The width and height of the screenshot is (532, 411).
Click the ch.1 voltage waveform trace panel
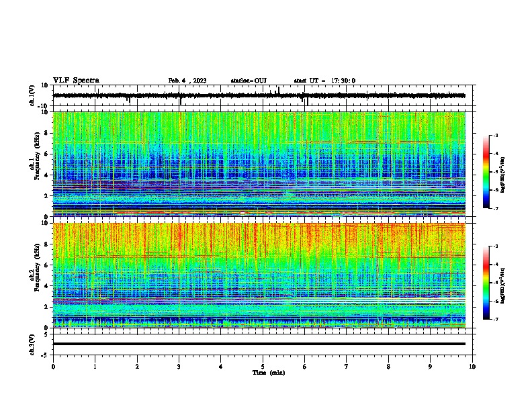pyautogui.click(x=264, y=95)
